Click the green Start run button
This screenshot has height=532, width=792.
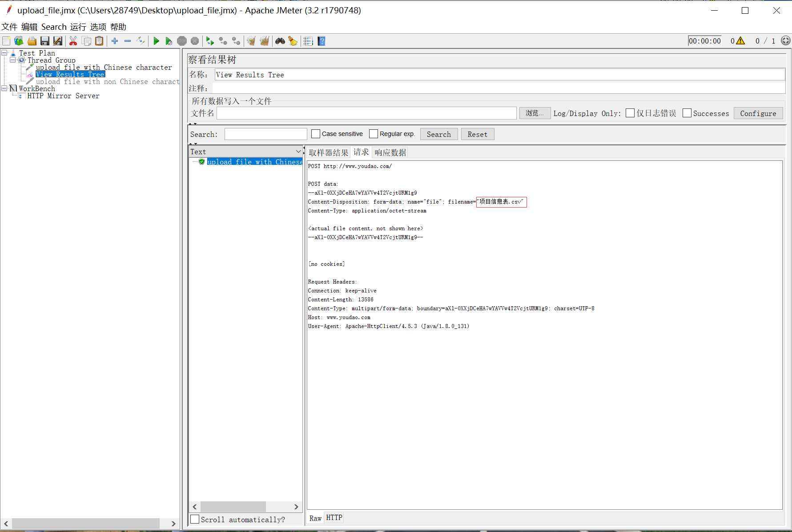point(156,41)
